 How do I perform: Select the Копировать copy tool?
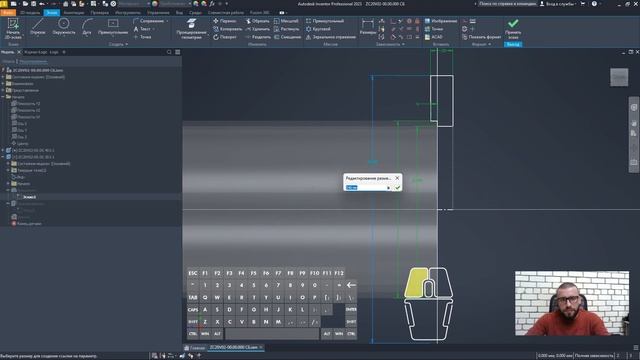228,29
